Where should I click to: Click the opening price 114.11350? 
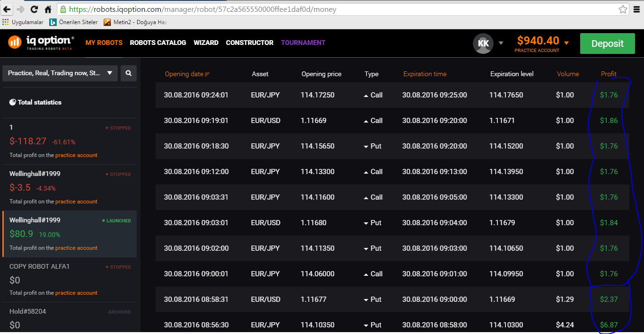coord(318,248)
